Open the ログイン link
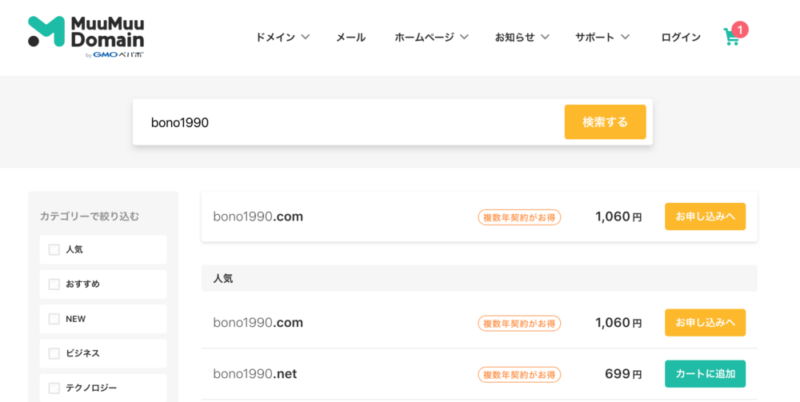 (x=681, y=37)
